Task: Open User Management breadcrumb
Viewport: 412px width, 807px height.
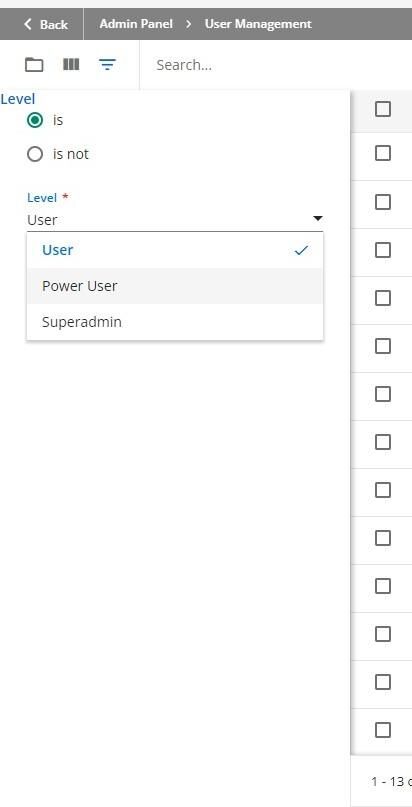Action: 258,24
